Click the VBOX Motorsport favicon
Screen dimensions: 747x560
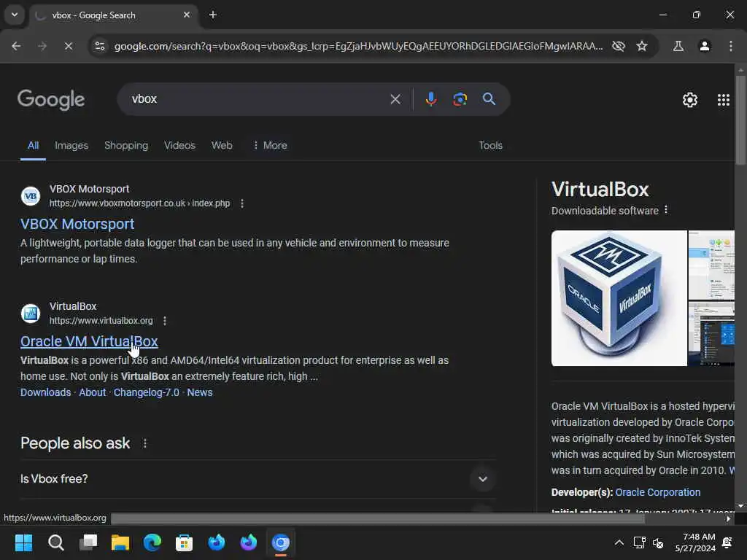point(31,195)
